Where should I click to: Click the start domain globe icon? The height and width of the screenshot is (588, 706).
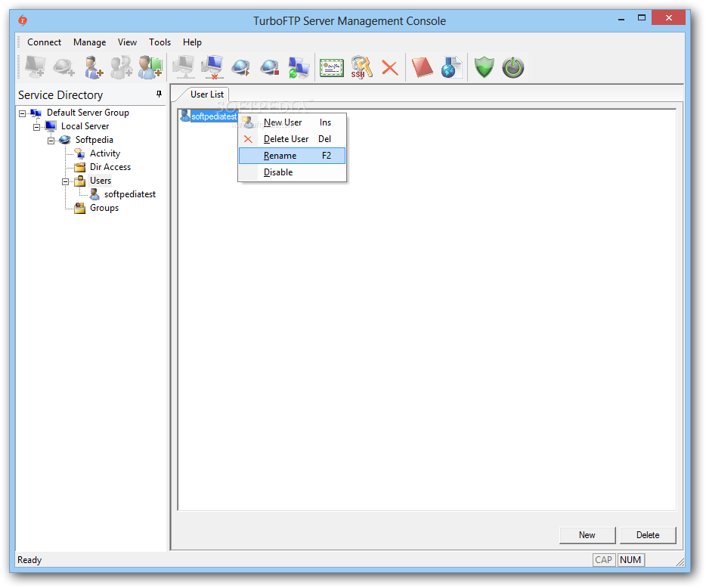(241, 67)
